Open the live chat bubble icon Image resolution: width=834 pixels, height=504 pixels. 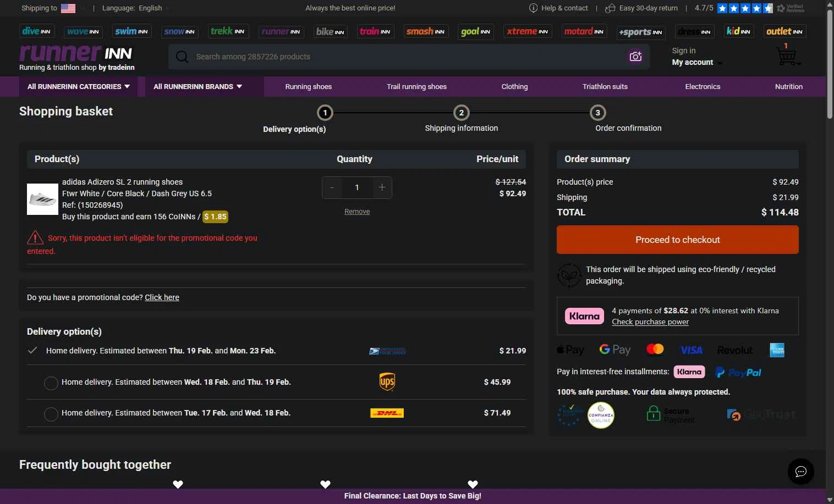[x=800, y=472]
